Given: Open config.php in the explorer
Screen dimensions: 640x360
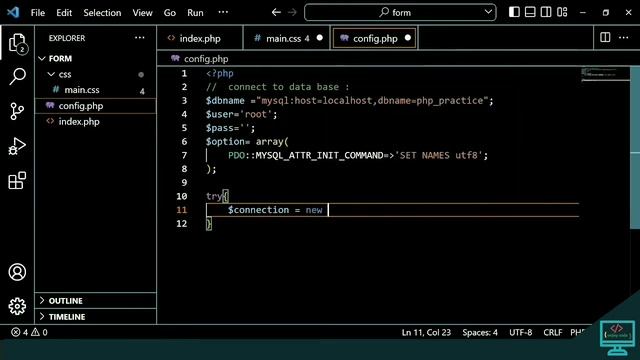Looking at the screenshot, I should click(96, 106).
